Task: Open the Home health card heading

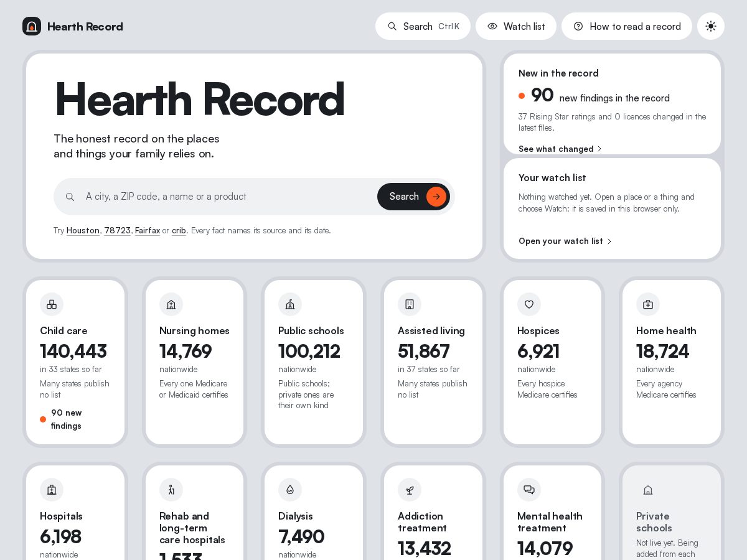Action: click(666, 330)
